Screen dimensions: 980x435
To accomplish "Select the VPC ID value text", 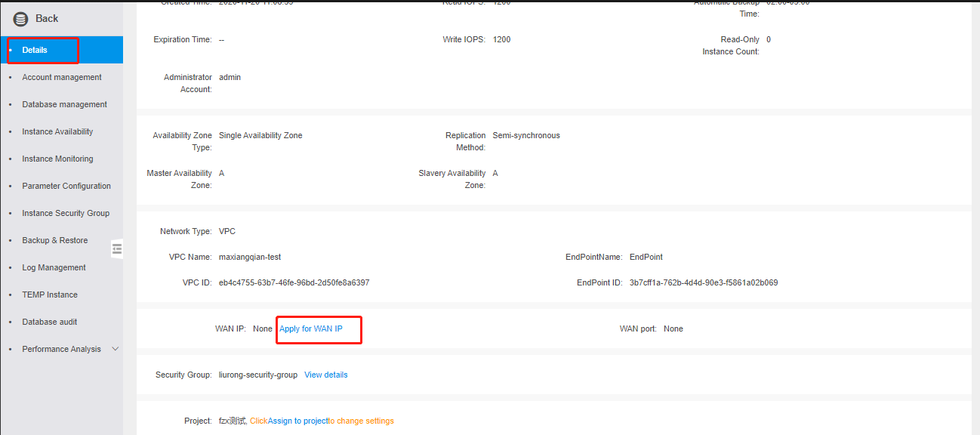I will 294,283.
